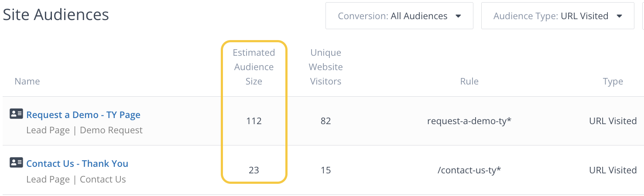The width and height of the screenshot is (644, 196).
Task: Click the unique visitors value 15
Action: click(325, 170)
